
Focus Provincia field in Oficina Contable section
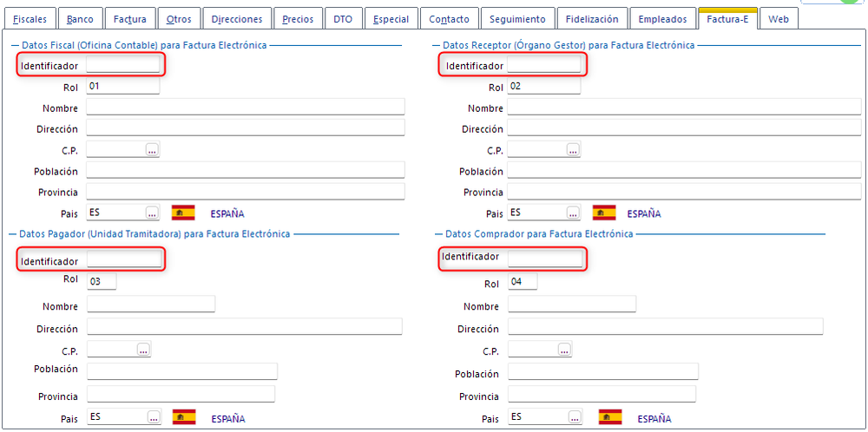click(x=246, y=192)
